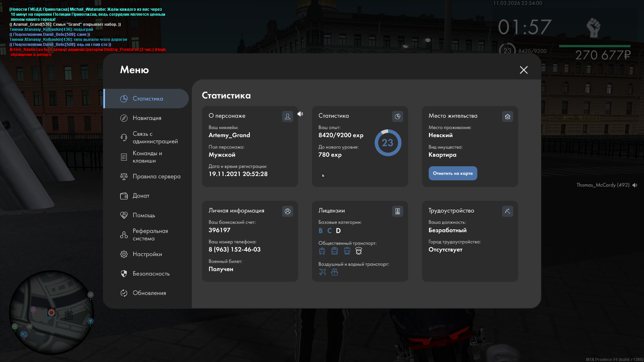644x362 pixels.
Task: Open Донат section
Action: pos(141,196)
